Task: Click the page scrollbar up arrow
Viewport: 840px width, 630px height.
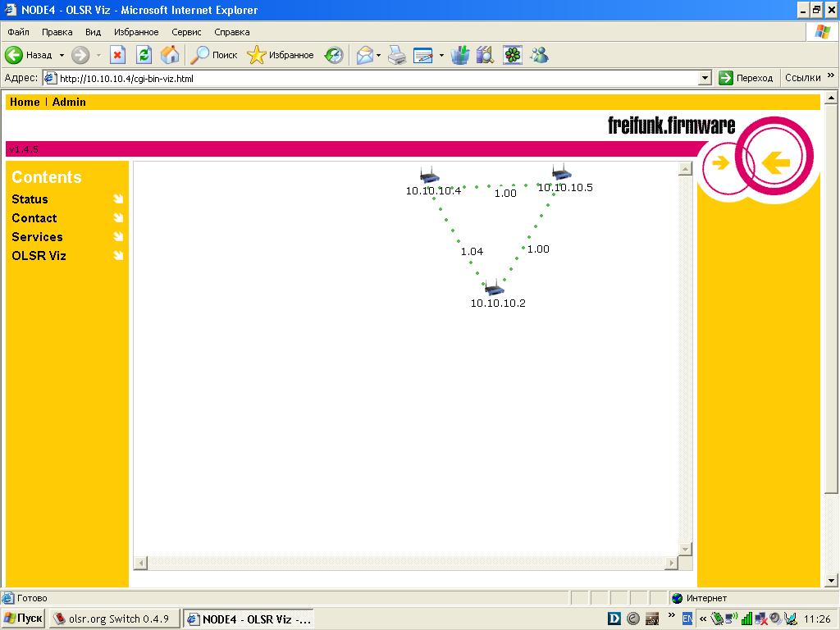Action: click(x=831, y=98)
